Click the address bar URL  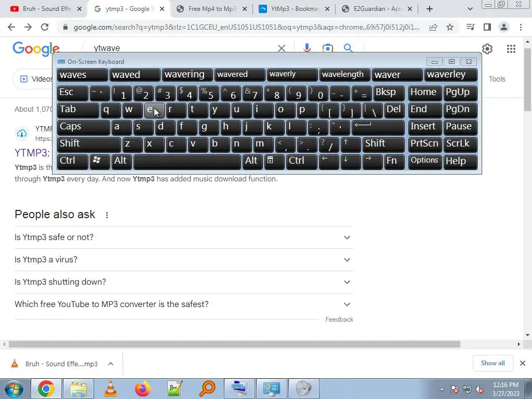point(247,27)
